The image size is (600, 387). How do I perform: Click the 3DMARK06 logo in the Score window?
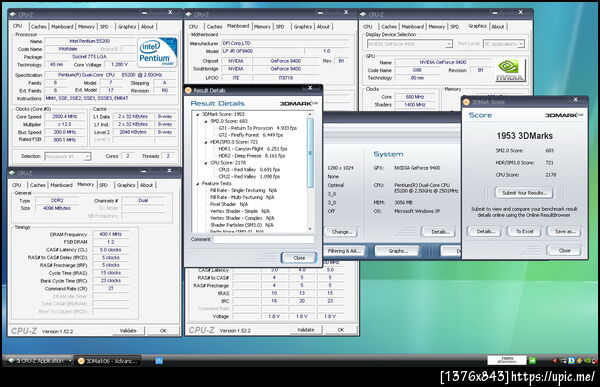[x=564, y=115]
